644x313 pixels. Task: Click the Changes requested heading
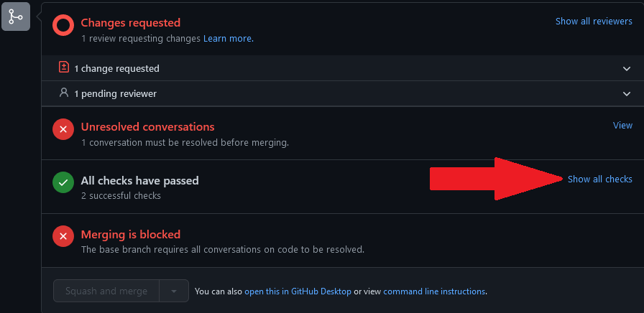click(x=131, y=23)
